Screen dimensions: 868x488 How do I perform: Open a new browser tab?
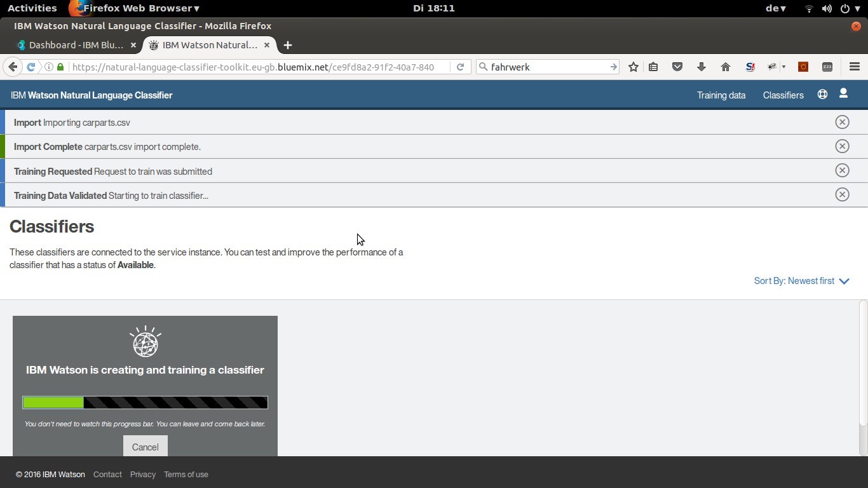(288, 45)
